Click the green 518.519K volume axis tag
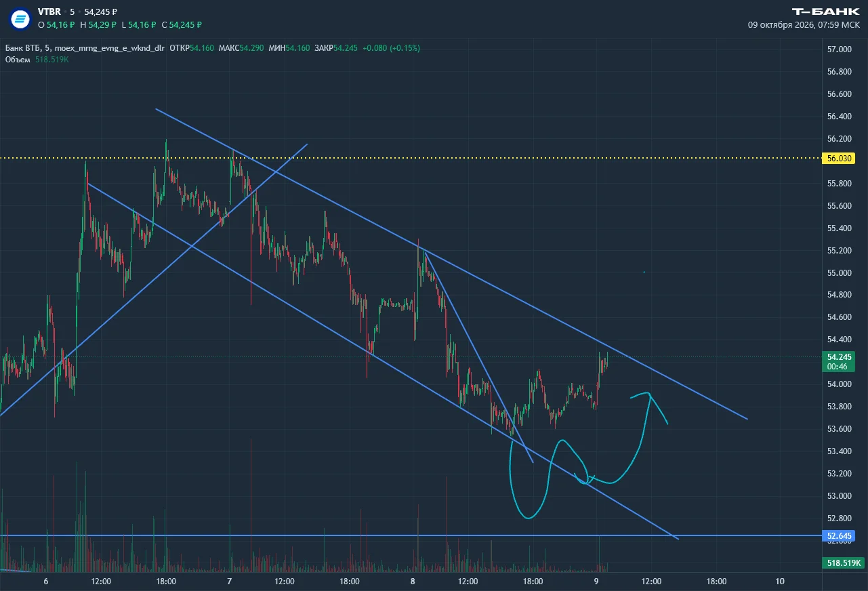The height and width of the screenshot is (591, 868). tap(842, 563)
